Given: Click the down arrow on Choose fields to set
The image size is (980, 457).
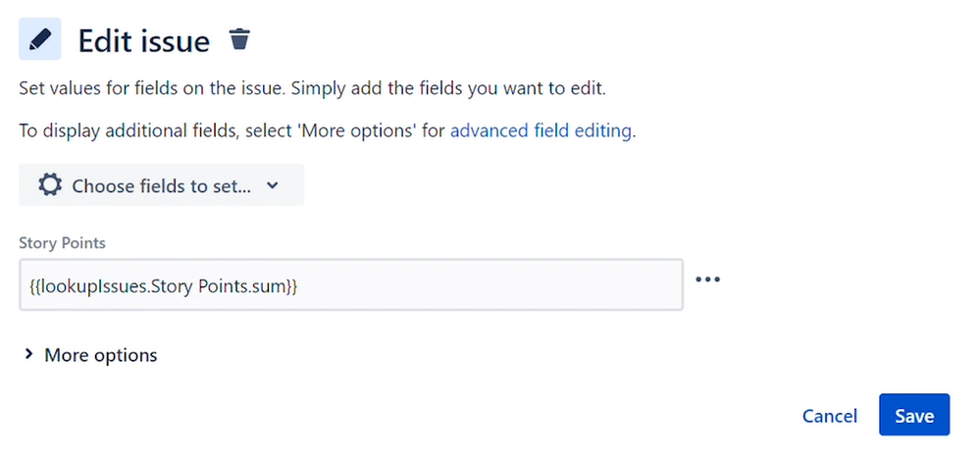Looking at the screenshot, I should click(x=272, y=185).
